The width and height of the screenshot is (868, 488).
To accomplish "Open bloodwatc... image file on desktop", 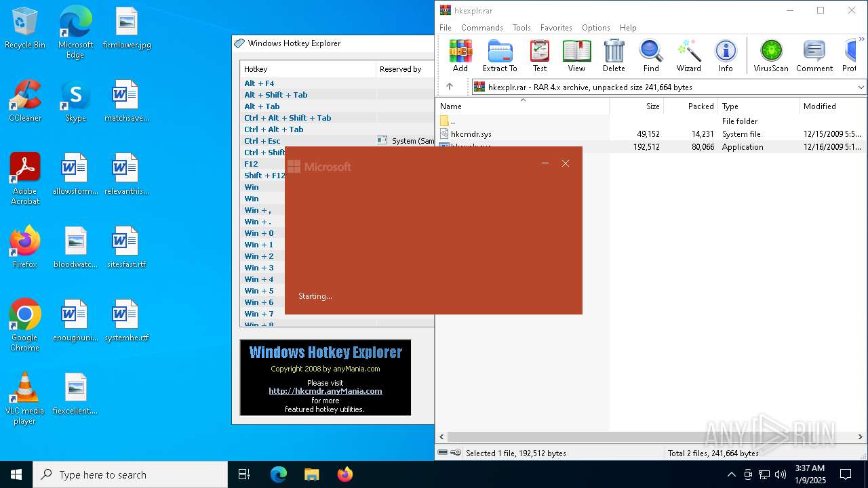I will (x=75, y=247).
